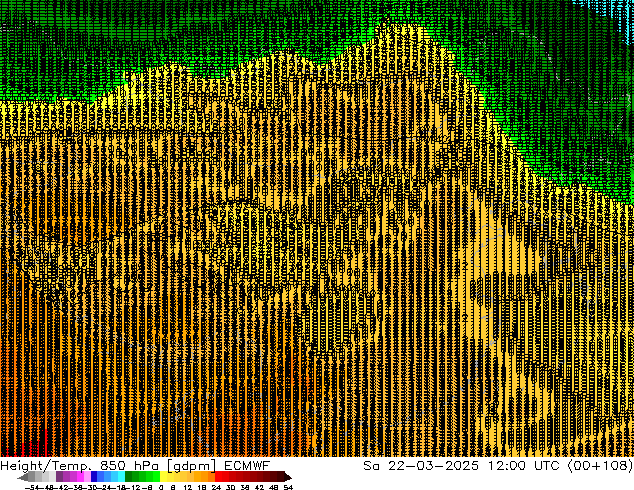Click the 54 value on the scale
634x490 pixels.
tap(288, 488)
